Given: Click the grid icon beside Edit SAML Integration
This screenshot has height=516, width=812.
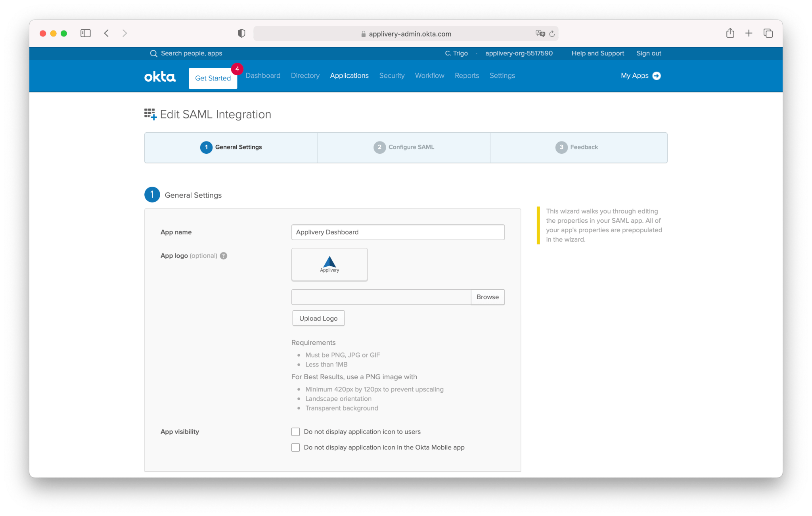Looking at the screenshot, I should [150, 114].
